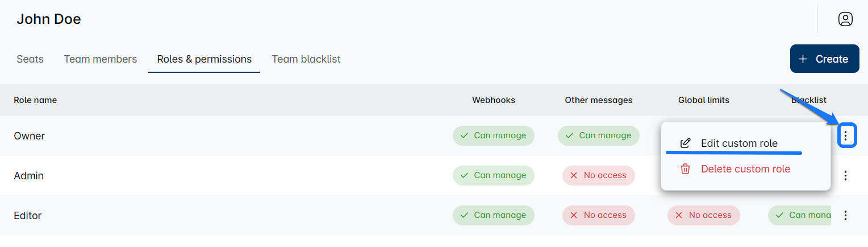The height and width of the screenshot is (247, 868).
Task: Select the Roles & permissions tab
Action: [x=204, y=59]
